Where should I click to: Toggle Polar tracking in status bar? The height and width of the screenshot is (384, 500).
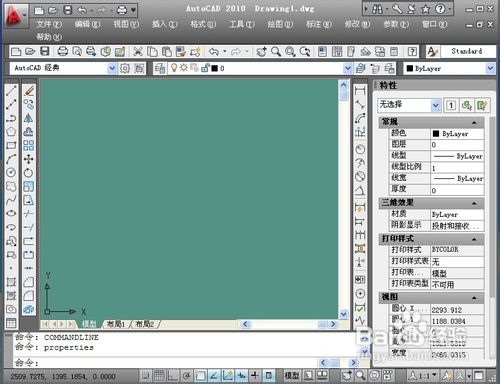[186, 376]
